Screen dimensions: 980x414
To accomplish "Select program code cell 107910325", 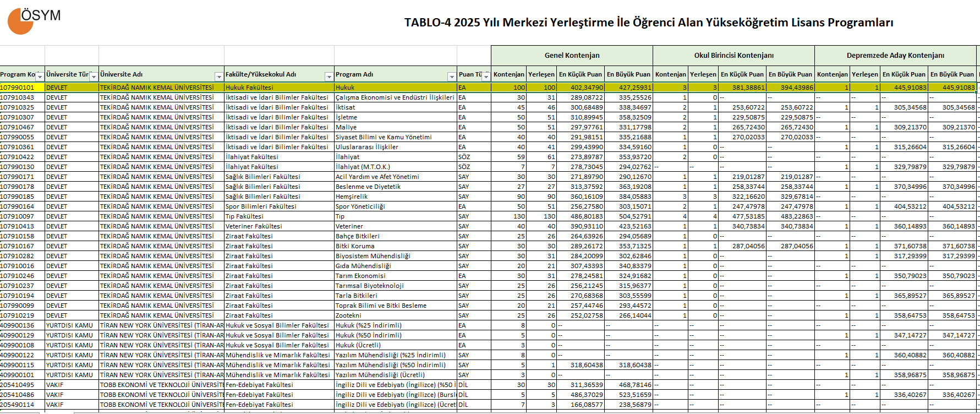I will coord(22,107).
